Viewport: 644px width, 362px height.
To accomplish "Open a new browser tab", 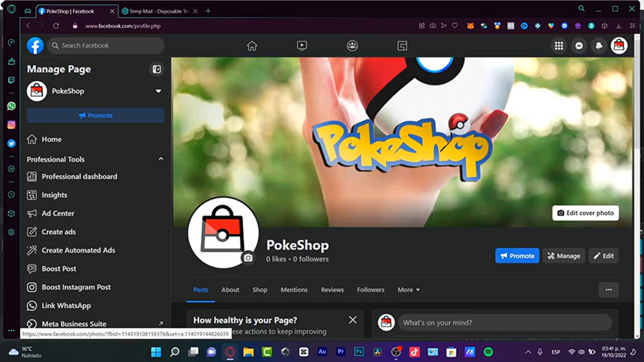I will click(208, 11).
